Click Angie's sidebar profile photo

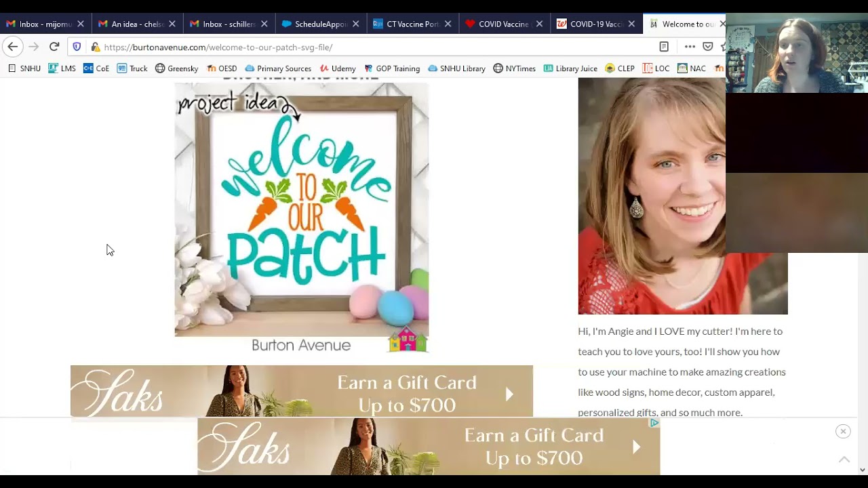pyautogui.click(x=683, y=196)
